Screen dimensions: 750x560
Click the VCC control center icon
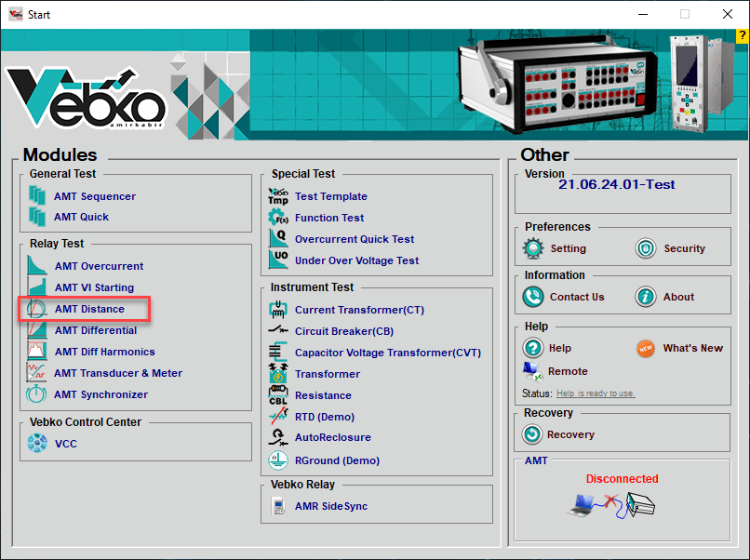coord(37,444)
